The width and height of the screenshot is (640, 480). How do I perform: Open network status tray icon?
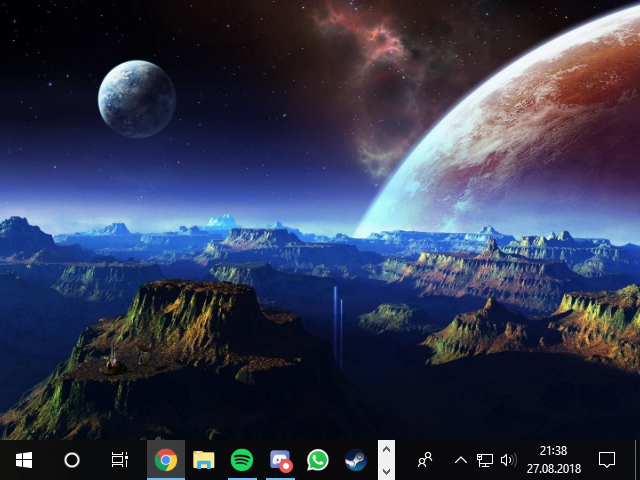[x=485, y=460]
